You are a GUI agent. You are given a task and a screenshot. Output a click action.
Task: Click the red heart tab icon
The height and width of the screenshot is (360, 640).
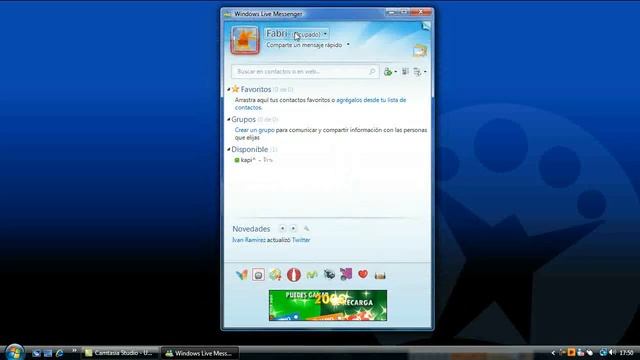(x=363, y=274)
